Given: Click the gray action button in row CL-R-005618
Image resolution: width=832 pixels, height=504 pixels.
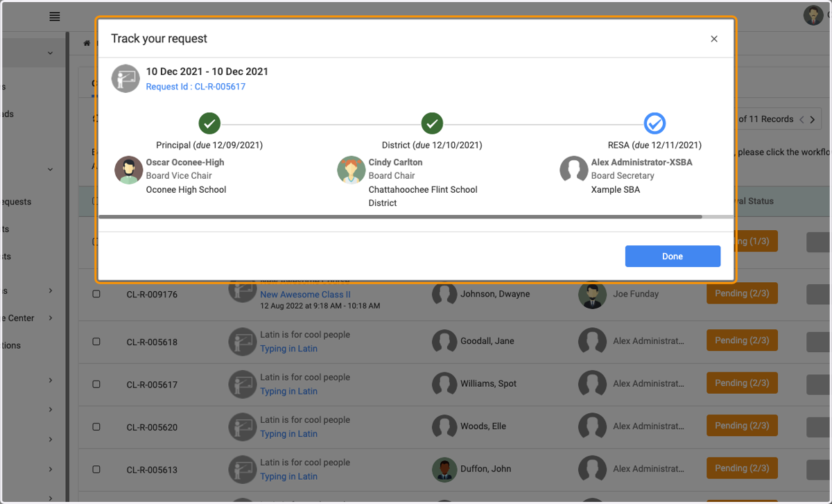Looking at the screenshot, I should tap(819, 341).
